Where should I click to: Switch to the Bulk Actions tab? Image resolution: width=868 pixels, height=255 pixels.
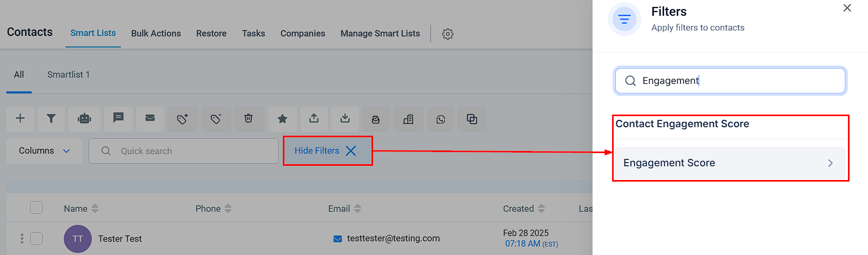tap(156, 33)
